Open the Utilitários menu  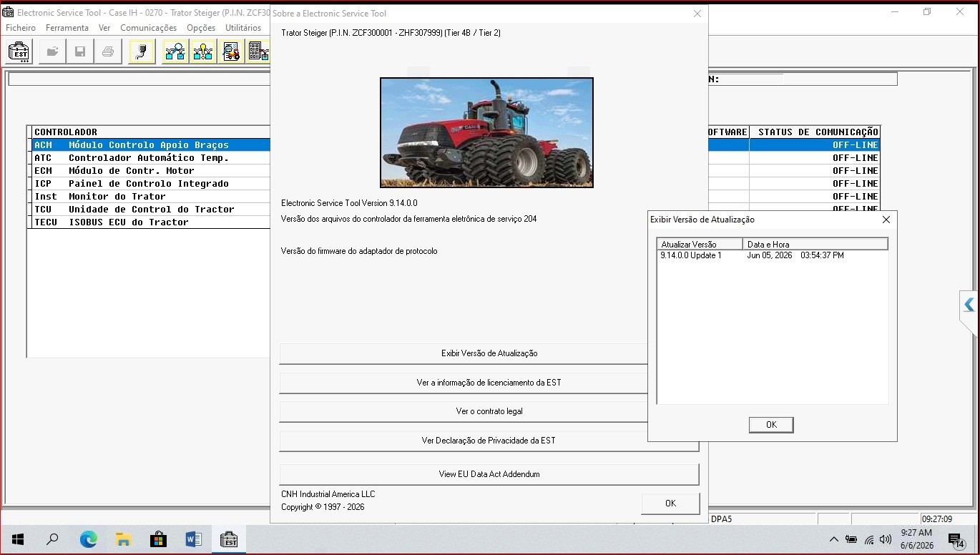tap(243, 28)
